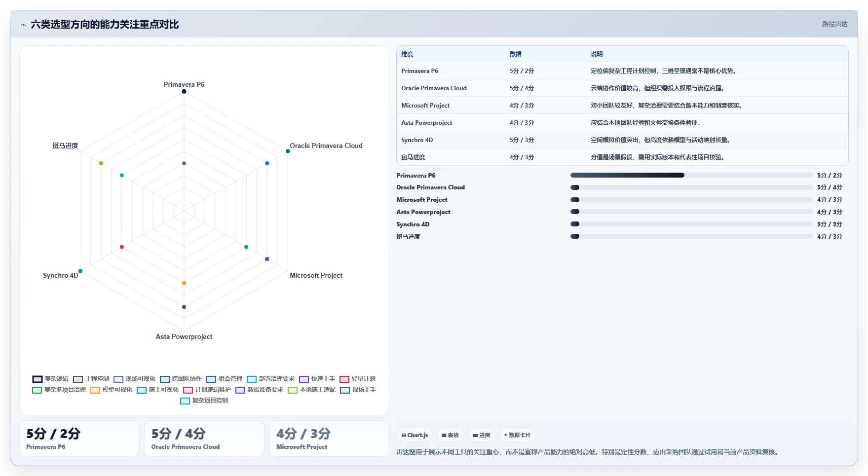Click the 斑马进度 progress bar
The height and width of the screenshot is (476, 868).
[691, 236]
